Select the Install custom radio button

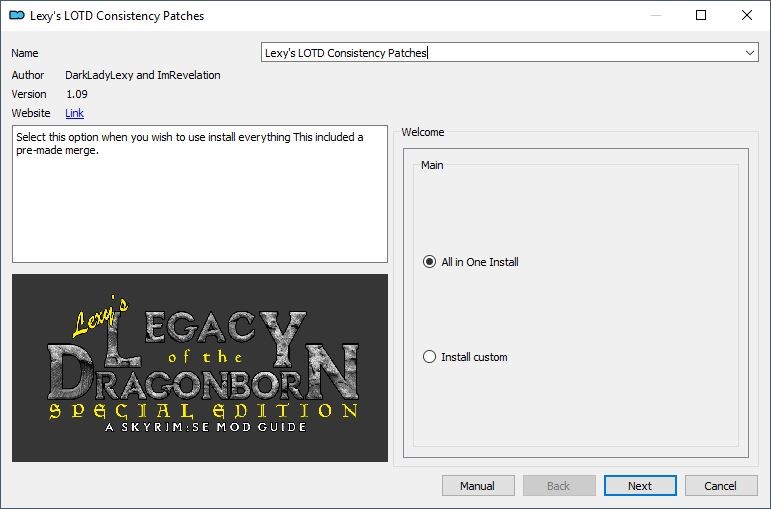429,357
